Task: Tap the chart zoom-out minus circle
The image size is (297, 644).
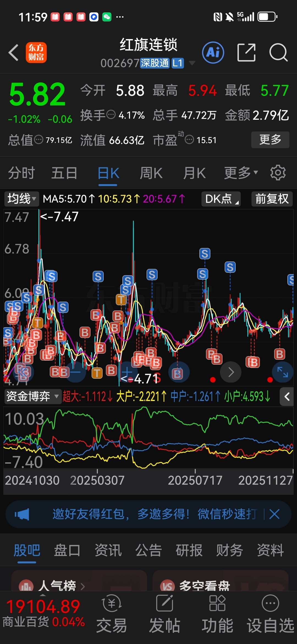Action: [x=75, y=372]
